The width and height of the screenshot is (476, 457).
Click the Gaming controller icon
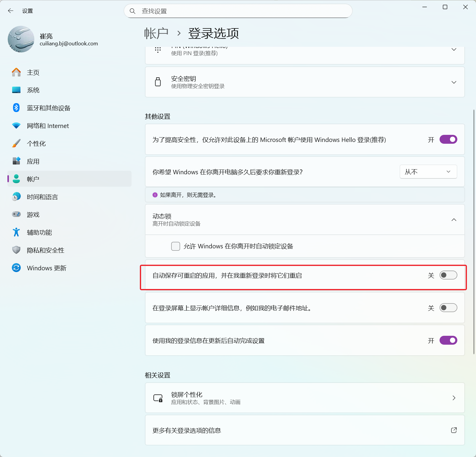click(x=16, y=214)
